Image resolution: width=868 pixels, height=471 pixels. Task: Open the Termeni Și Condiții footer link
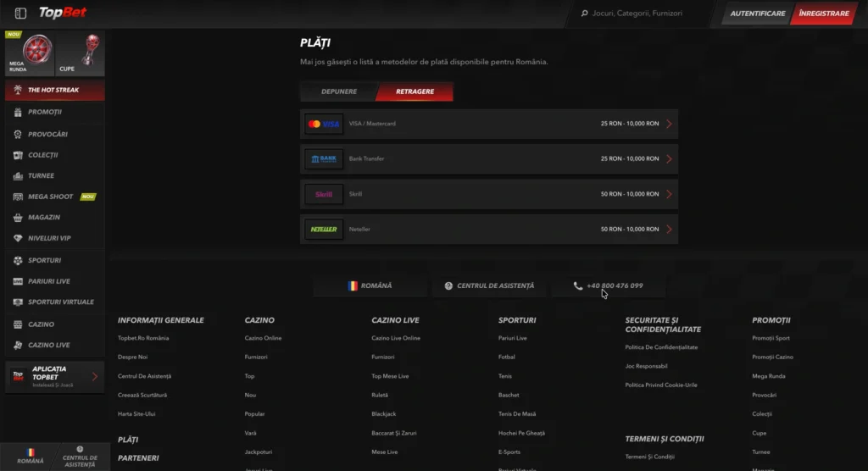tap(649, 457)
